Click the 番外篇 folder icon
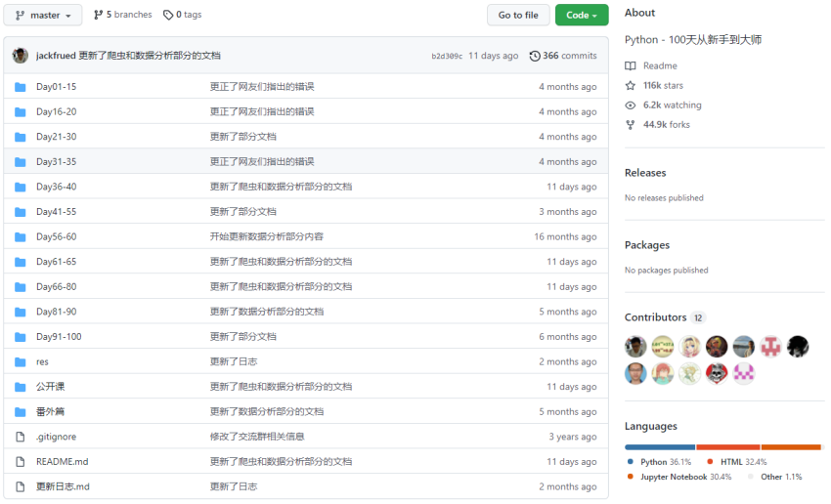The image size is (831, 504). pyautogui.click(x=21, y=412)
